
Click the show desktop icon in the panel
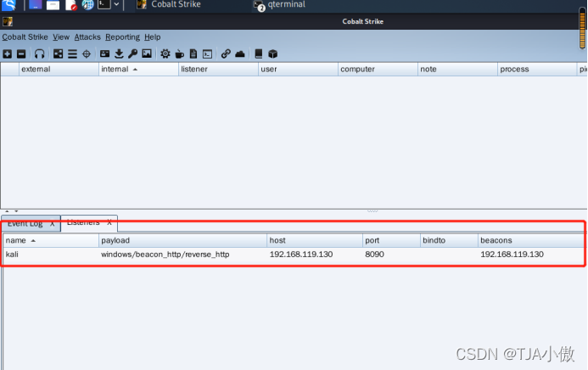tap(36, 5)
